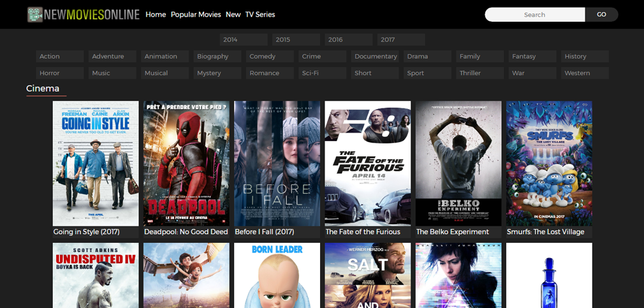Screen dimensions: 644x308
Task: Open The Belko Experiment poster
Action: (x=458, y=163)
